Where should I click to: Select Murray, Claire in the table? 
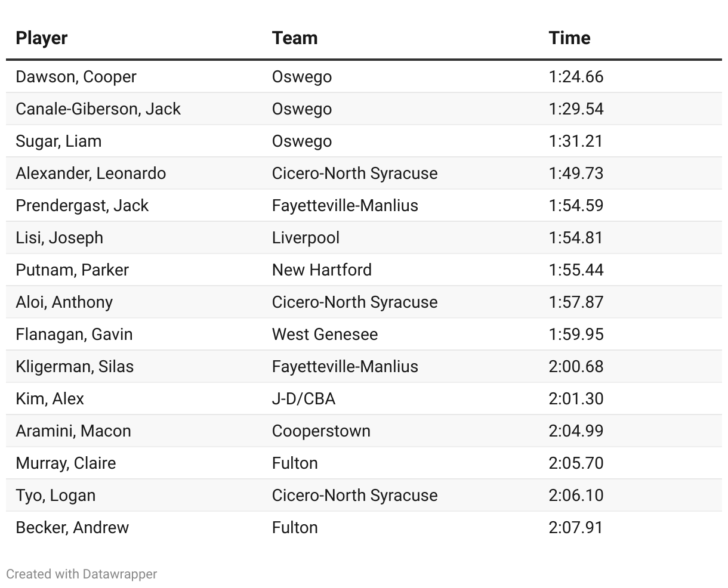click(x=66, y=463)
